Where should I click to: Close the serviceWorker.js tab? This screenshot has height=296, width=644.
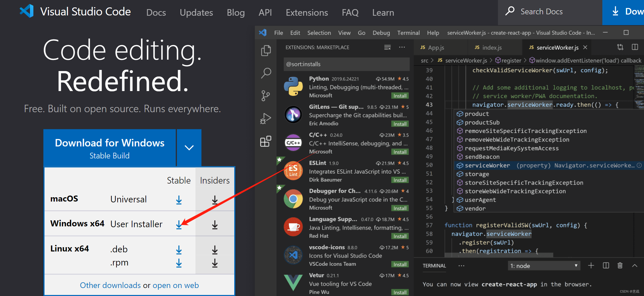[x=585, y=47]
